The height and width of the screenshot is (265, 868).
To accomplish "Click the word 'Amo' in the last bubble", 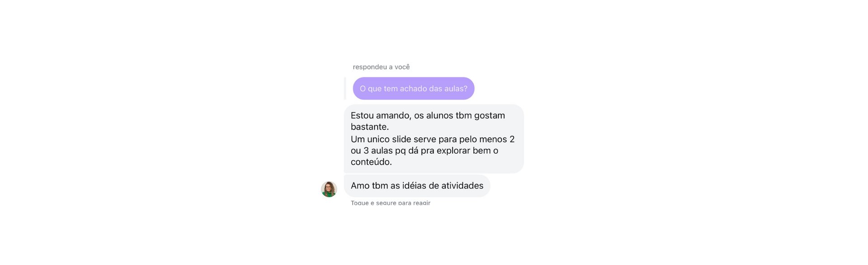I will (360, 186).
